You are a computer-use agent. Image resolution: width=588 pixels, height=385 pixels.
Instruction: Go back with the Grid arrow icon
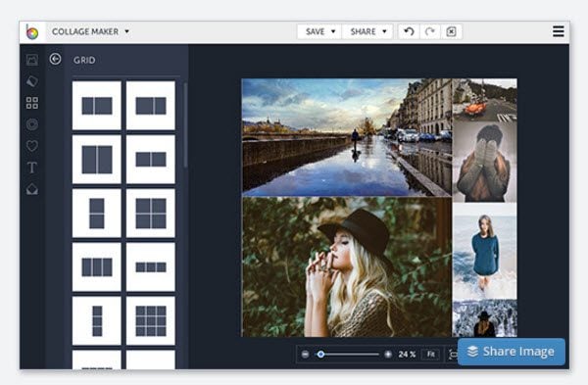tap(55, 59)
